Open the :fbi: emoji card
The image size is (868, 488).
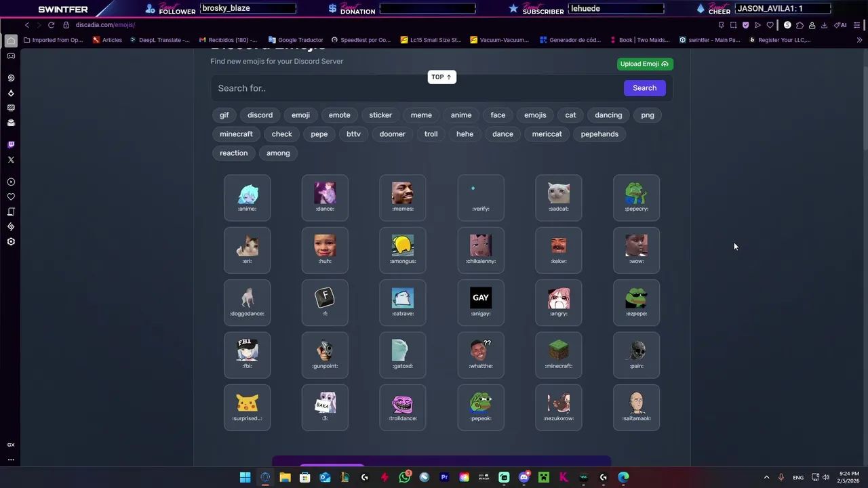coord(247,355)
